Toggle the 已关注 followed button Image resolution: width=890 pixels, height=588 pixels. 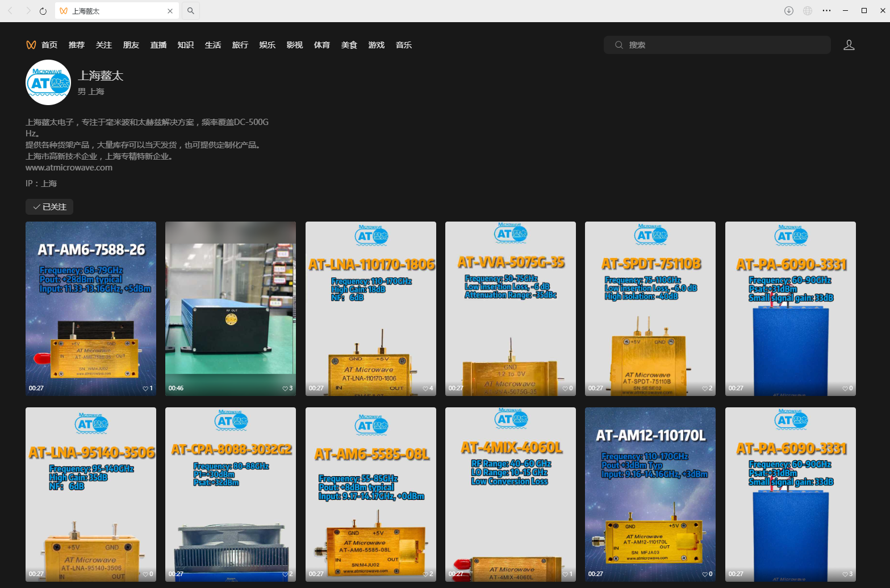49,207
